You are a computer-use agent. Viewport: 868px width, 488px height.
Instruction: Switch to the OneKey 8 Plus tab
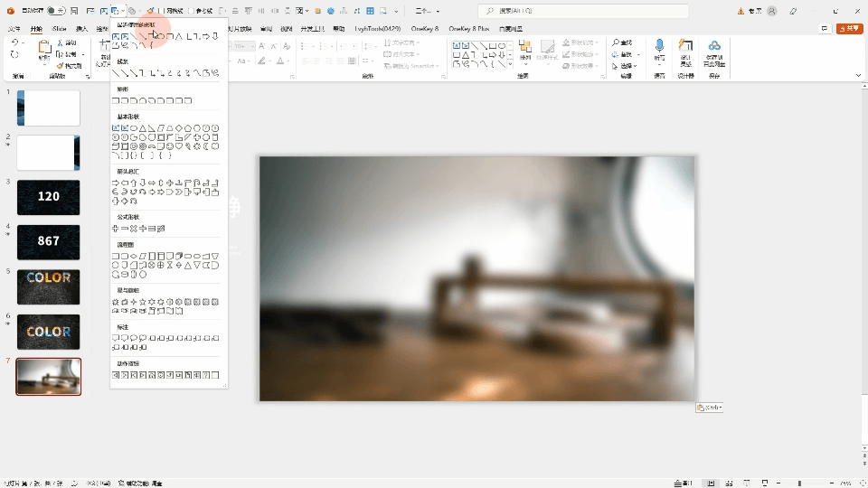pos(468,29)
